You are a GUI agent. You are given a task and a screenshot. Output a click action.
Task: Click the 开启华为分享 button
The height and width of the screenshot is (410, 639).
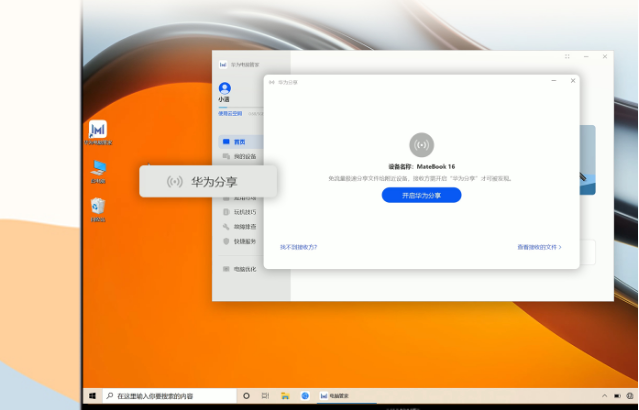pyautogui.click(x=421, y=195)
